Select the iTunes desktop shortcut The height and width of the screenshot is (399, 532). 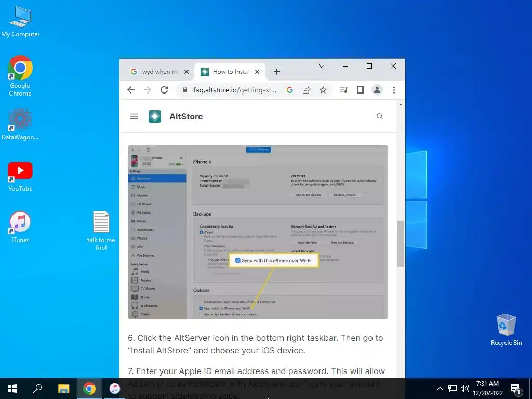point(20,227)
